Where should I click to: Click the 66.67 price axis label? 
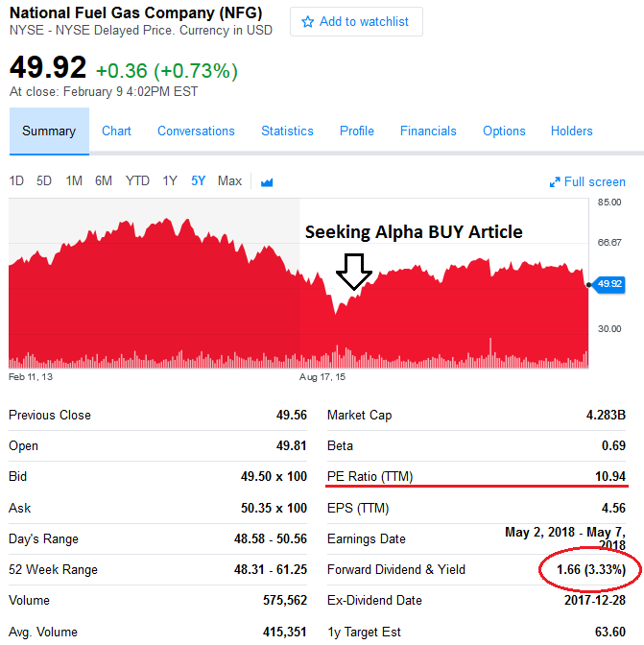pyautogui.click(x=609, y=243)
